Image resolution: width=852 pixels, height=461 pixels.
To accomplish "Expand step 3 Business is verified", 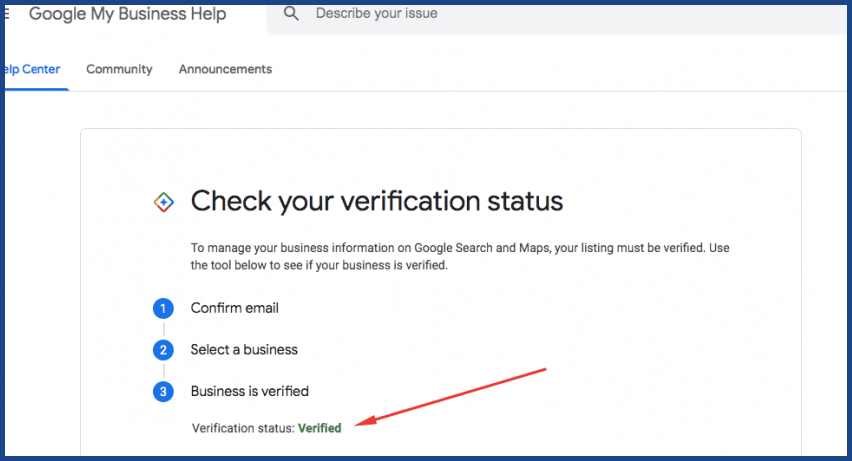I will click(249, 391).
